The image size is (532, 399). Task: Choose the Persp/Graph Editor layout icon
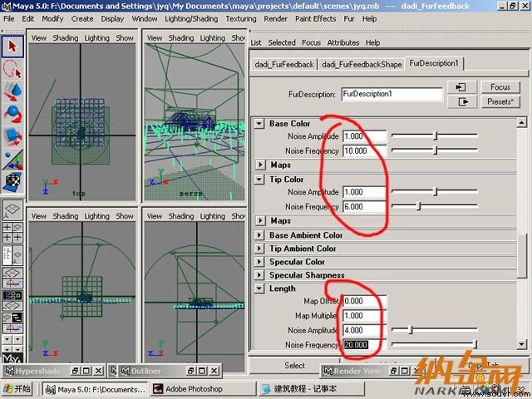12,278
